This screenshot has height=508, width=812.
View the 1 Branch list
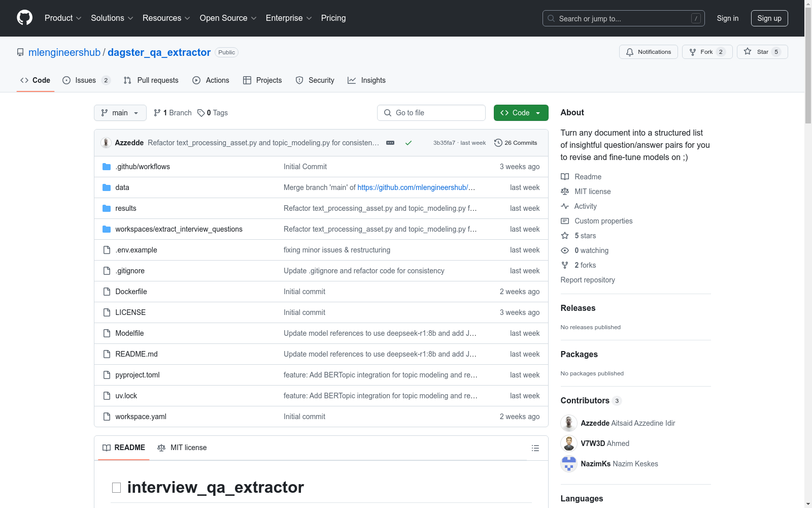[x=173, y=113]
